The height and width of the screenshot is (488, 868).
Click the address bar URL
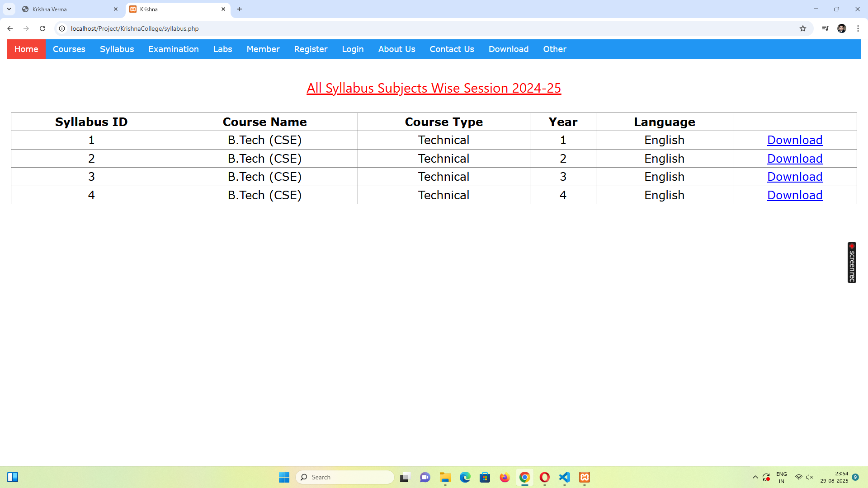[135, 28]
